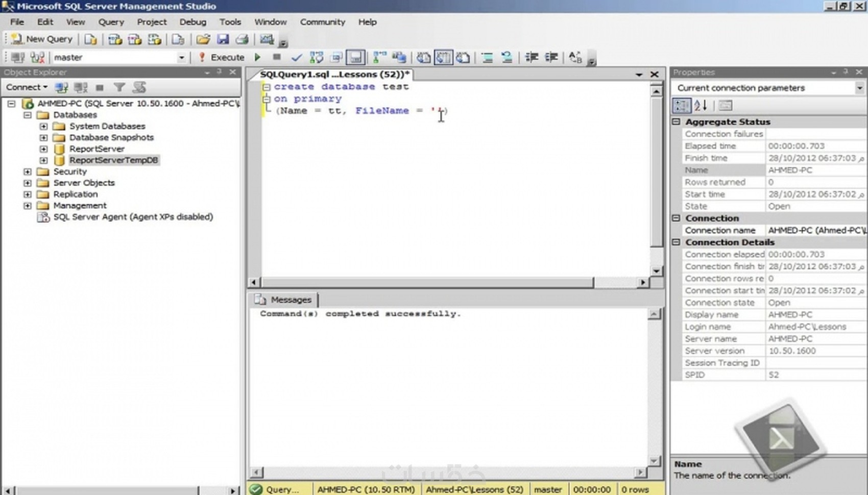The image size is (868, 495).
Task: Open the Tools menu
Action: (230, 22)
